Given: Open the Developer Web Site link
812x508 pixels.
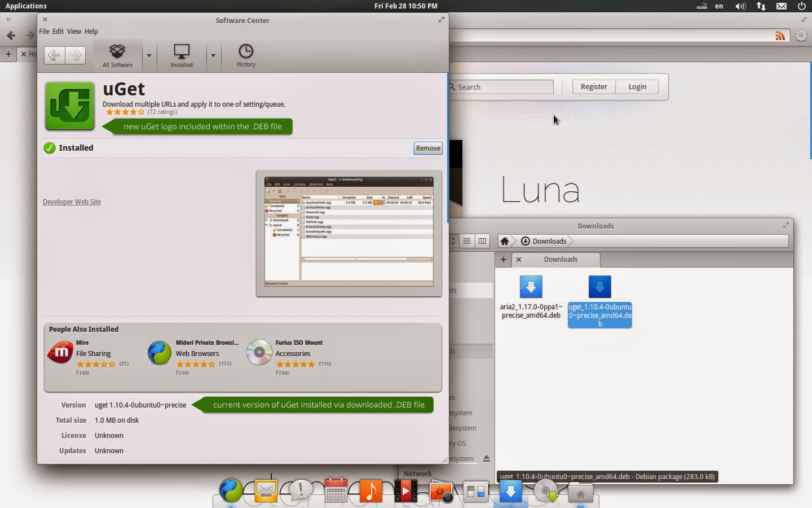Looking at the screenshot, I should pyautogui.click(x=72, y=202).
